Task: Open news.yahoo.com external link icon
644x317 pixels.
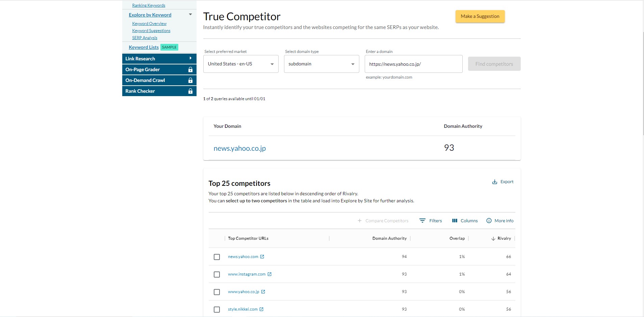Action: 262,257
